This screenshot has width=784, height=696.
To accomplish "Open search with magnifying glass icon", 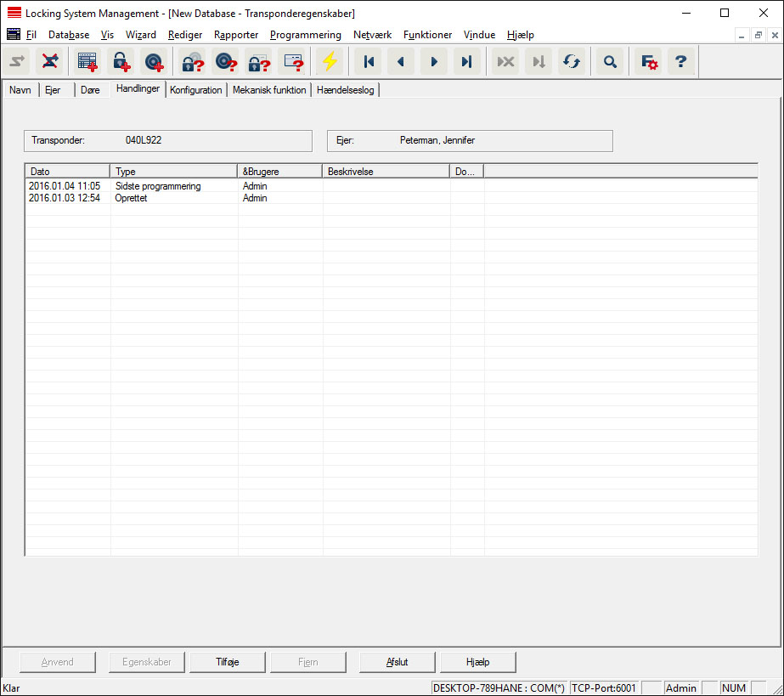I will 610,61.
